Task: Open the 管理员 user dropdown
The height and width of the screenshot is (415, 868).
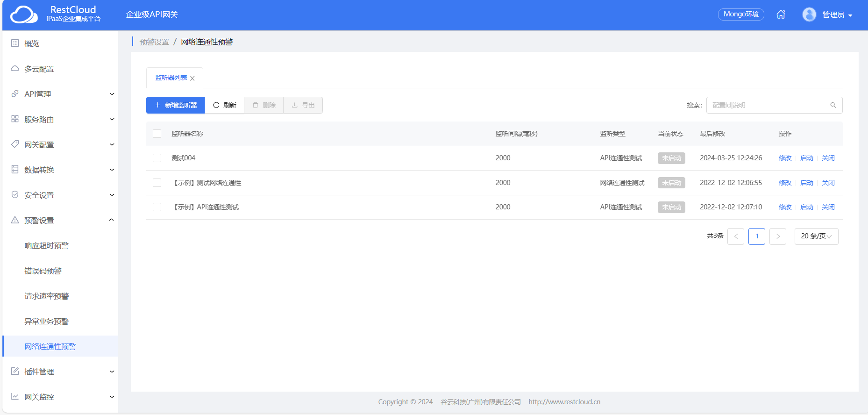Action: click(837, 15)
